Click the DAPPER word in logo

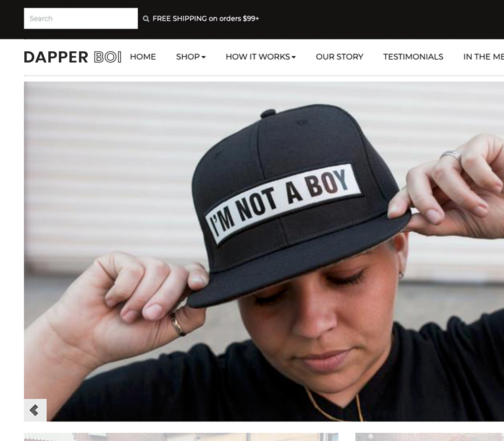click(x=56, y=57)
